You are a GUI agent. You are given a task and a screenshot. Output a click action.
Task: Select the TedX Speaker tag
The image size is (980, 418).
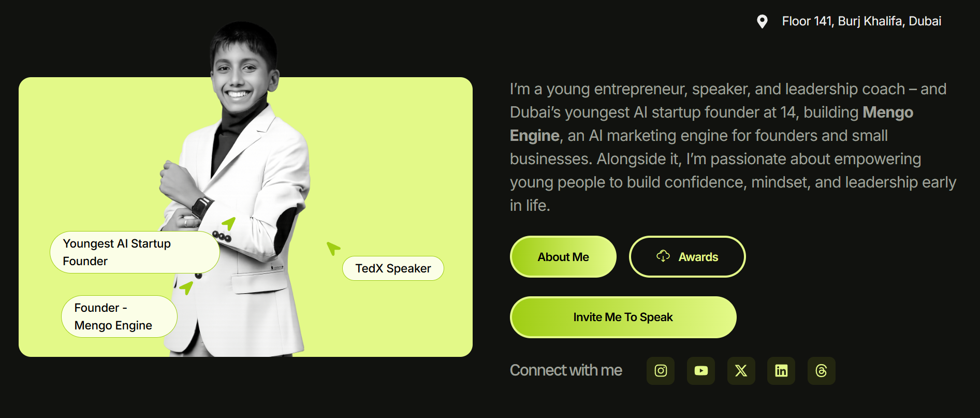point(393,268)
